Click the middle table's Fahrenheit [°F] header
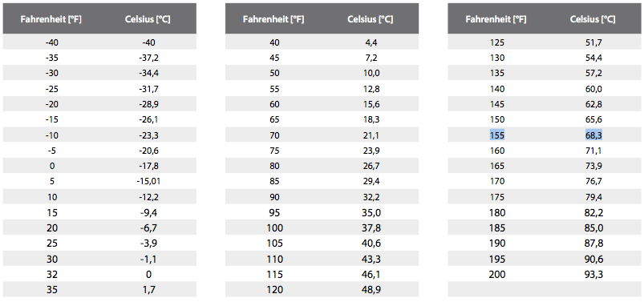Viewport: 644px width, 306px height. [x=273, y=19]
